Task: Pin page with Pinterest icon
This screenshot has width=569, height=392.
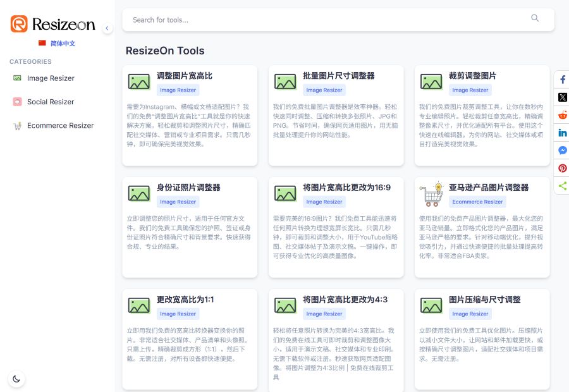Action: click(x=562, y=168)
